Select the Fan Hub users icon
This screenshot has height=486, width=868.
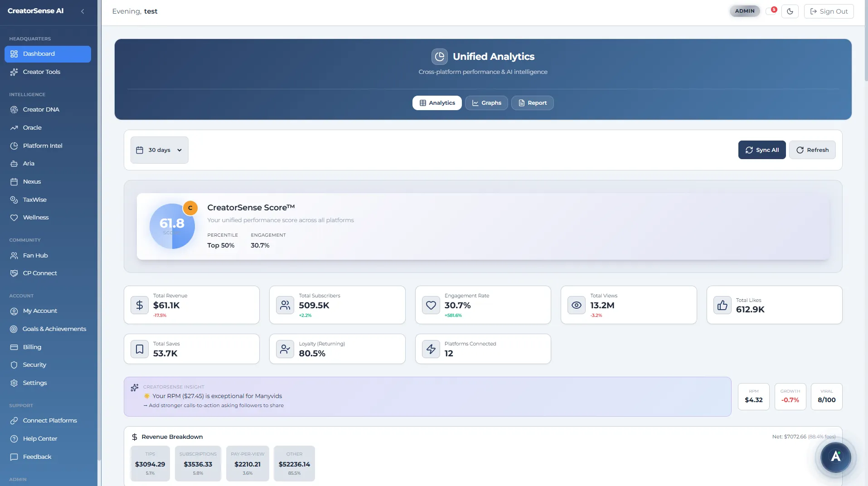click(x=14, y=255)
